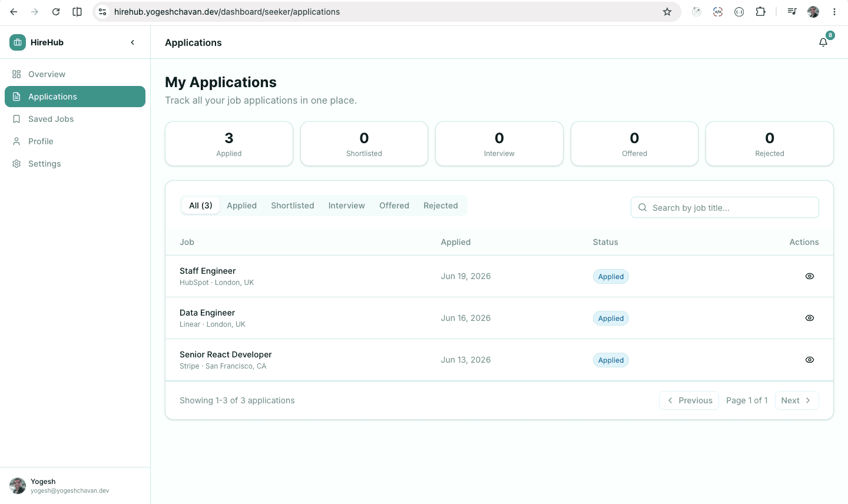
Task: Focus the Search by job title field
Action: pos(725,208)
